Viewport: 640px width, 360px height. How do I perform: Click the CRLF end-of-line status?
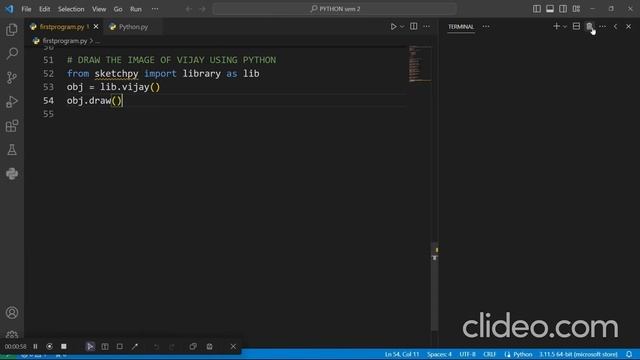pyautogui.click(x=489, y=354)
